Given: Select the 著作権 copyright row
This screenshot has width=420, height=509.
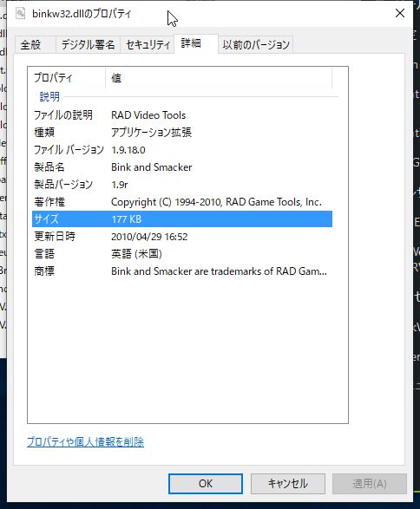Looking at the screenshot, I should [x=182, y=202].
